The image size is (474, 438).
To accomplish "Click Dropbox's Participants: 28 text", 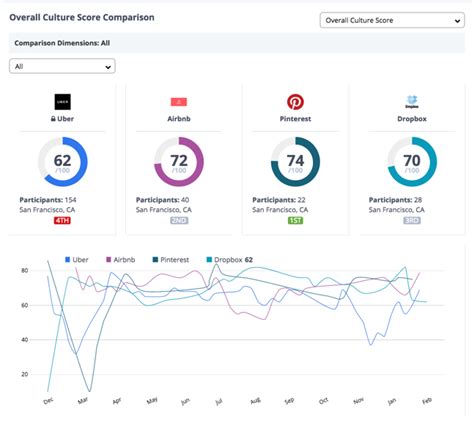I will [395, 200].
